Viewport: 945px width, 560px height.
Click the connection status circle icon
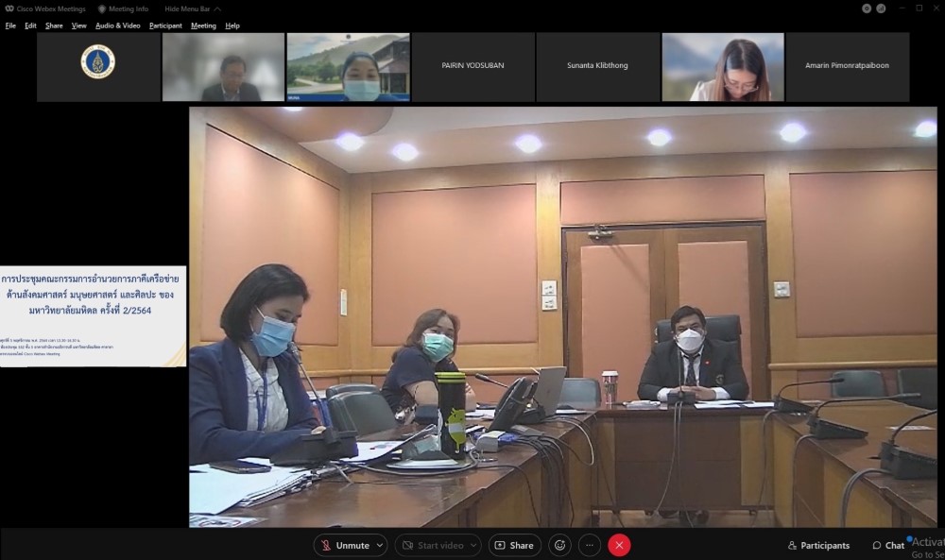(x=867, y=8)
